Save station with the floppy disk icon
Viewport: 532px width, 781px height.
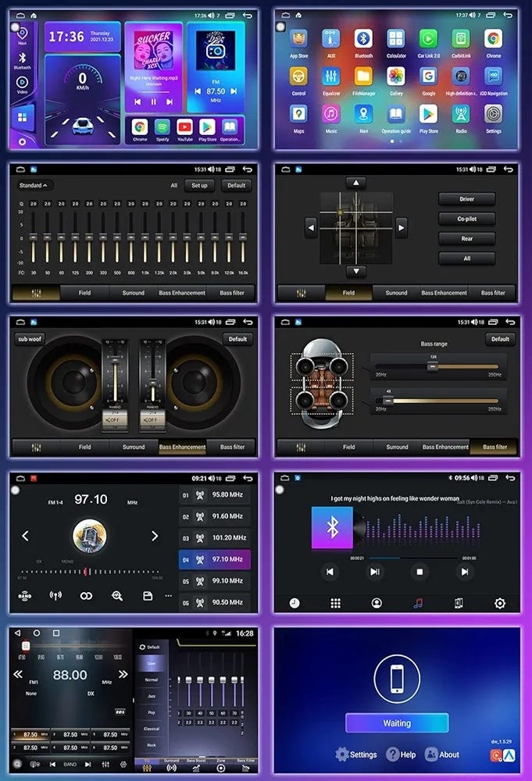point(148,595)
